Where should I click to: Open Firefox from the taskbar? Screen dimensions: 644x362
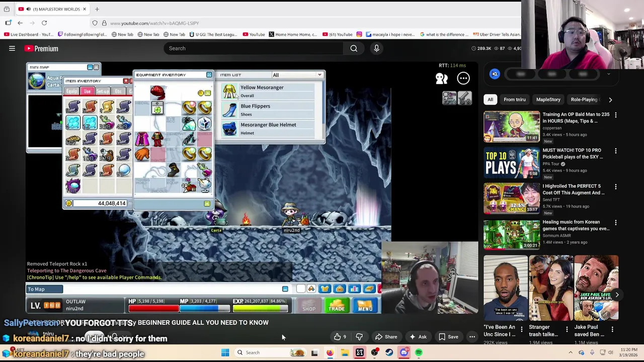330,352
